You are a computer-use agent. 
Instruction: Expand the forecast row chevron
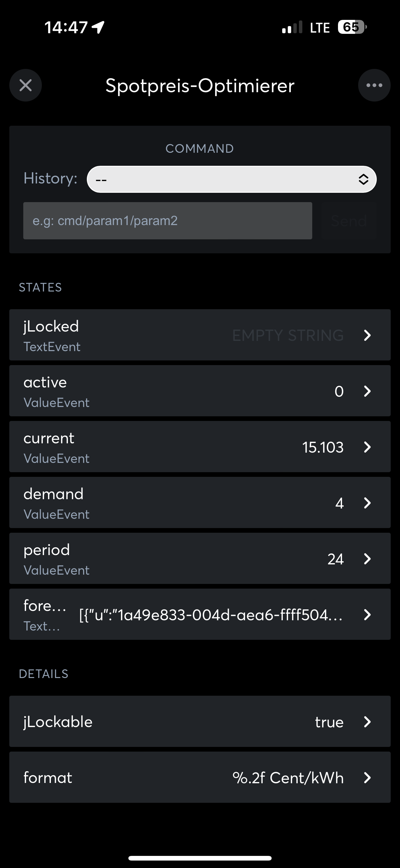[x=367, y=615]
